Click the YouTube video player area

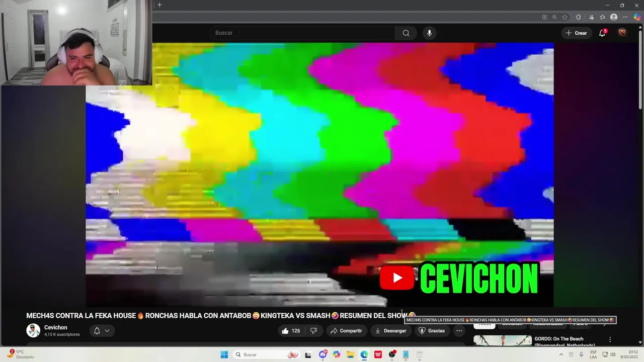click(x=319, y=174)
